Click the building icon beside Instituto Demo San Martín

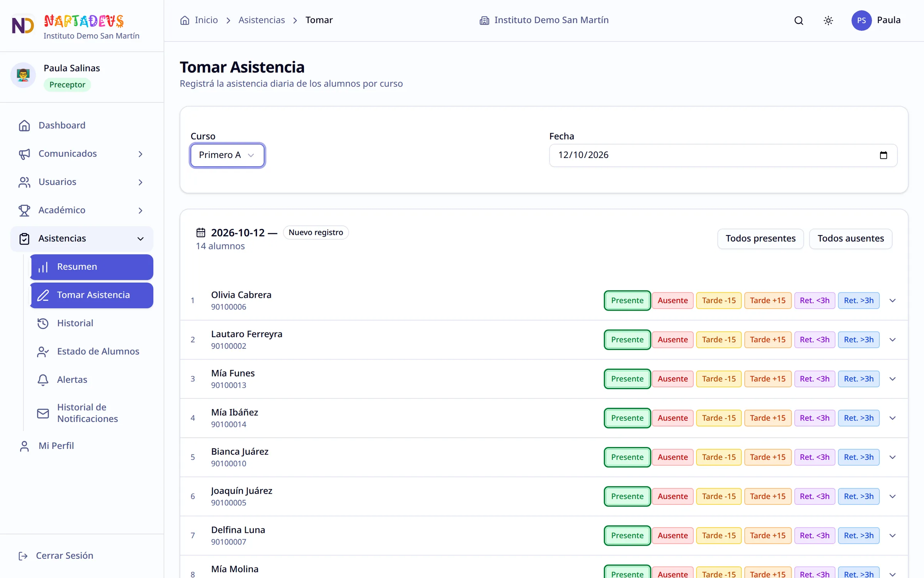click(x=484, y=20)
